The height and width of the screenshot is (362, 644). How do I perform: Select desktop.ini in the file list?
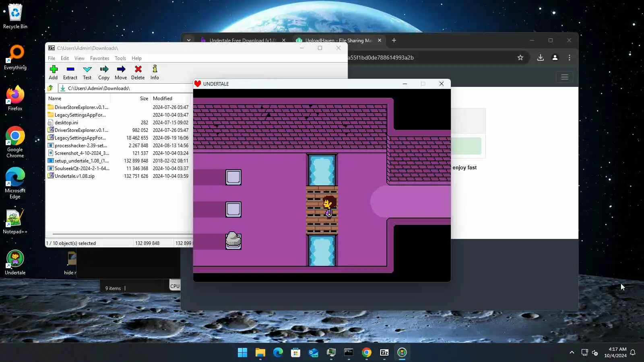pyautogui.click(x=119, y=123)
